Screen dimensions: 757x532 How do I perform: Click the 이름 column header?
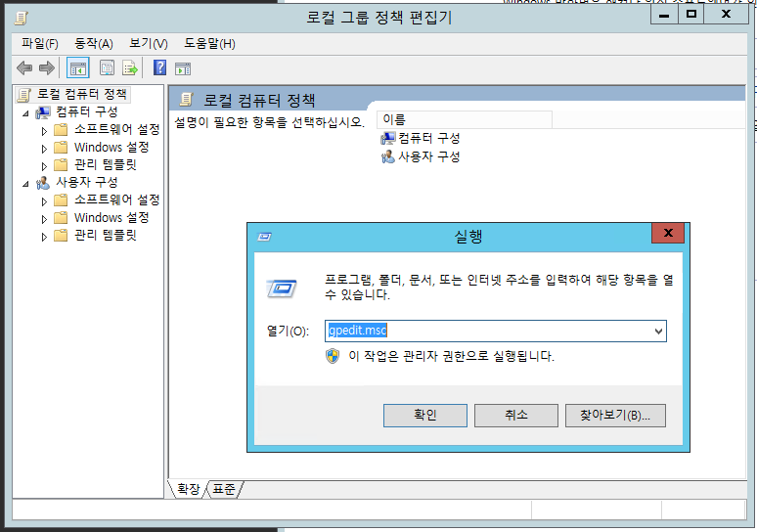click(464, 119)
